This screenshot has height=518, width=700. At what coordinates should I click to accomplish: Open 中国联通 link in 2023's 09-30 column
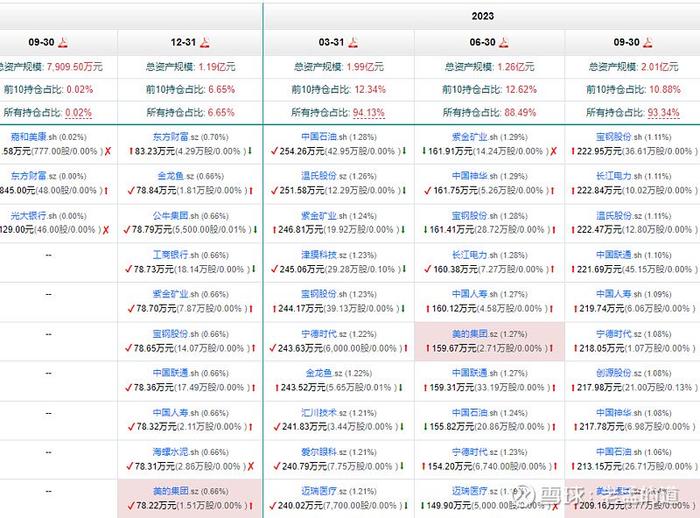pyautogui.click(x=614, y=255)
